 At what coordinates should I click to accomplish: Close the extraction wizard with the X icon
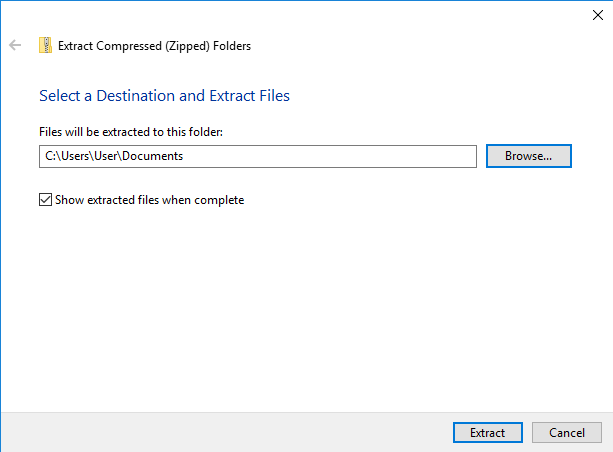pyautogui.click(x=598, y=15)
